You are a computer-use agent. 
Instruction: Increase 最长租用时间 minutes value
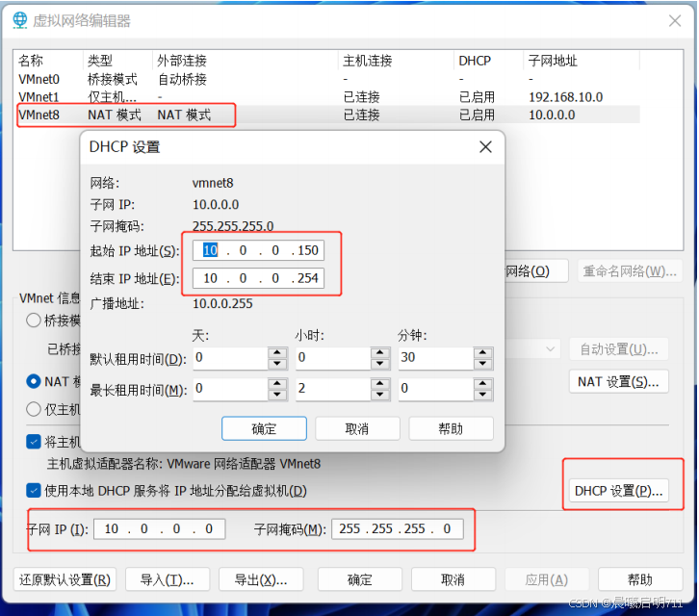[x=482, y=384]
